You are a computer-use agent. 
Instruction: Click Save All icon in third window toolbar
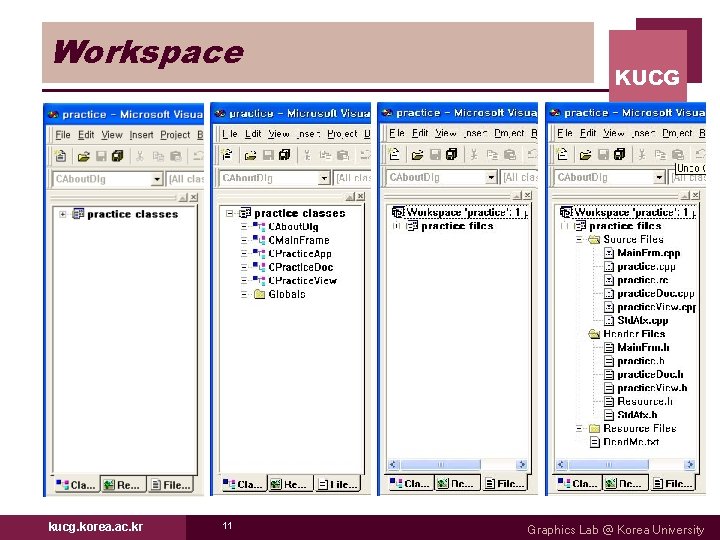452,154
